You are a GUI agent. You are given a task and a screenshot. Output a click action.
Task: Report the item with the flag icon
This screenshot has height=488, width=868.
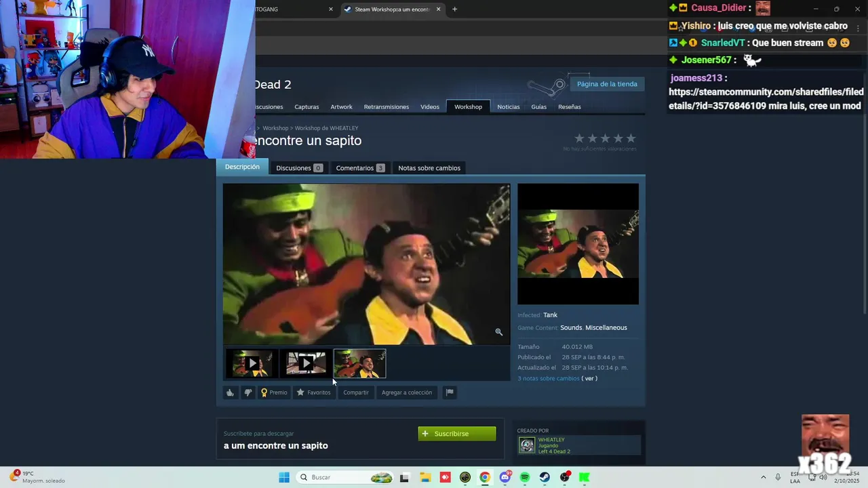[x=449, y=392]
